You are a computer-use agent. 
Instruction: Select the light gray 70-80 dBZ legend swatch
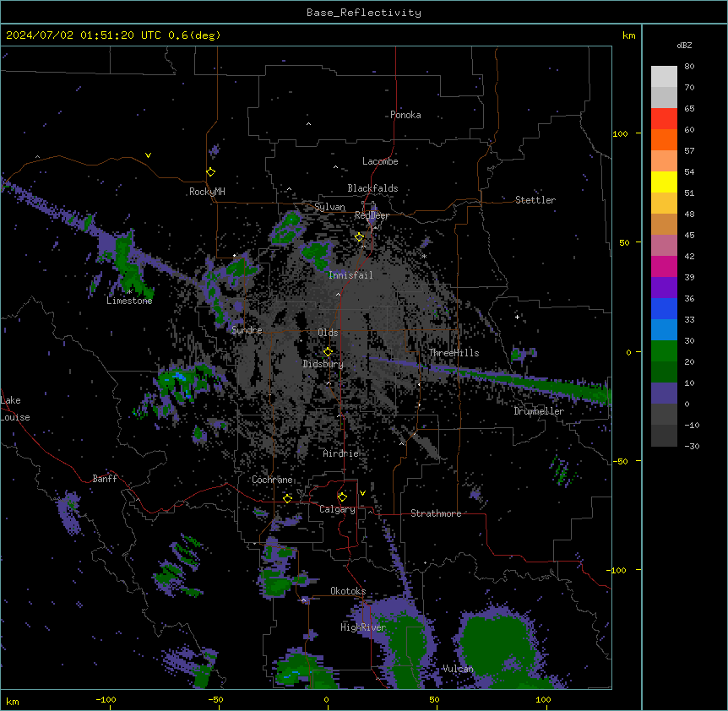[x=664, y=77]
